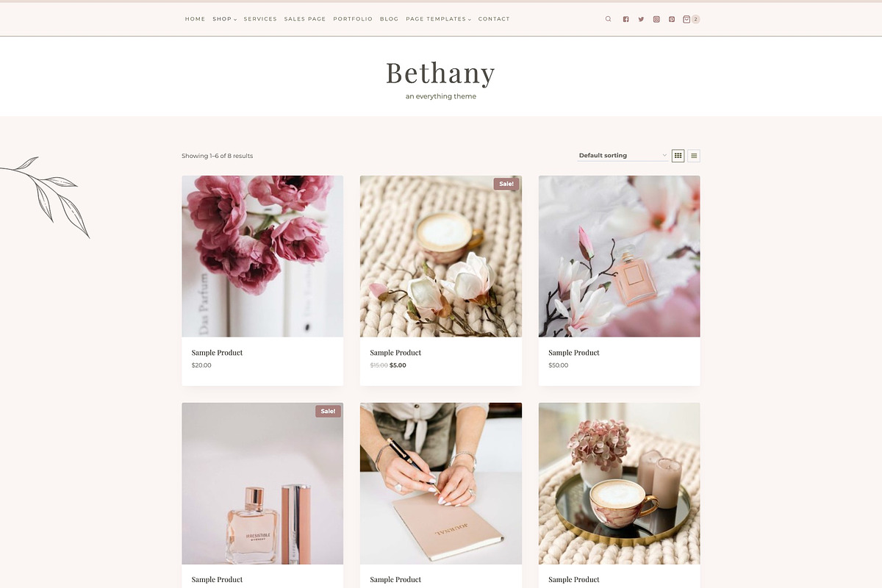The height and width of the screenshot is (588, 882).
Task: Open the $20.00 Sample Product title
Action: pyautogui.click(x=217, y=353)
